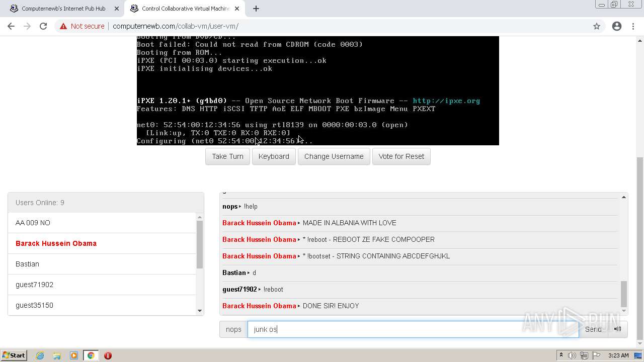This screenshot has height=362, width=644.
Task: Click the Change Username button
Action: tap(334, 156)
